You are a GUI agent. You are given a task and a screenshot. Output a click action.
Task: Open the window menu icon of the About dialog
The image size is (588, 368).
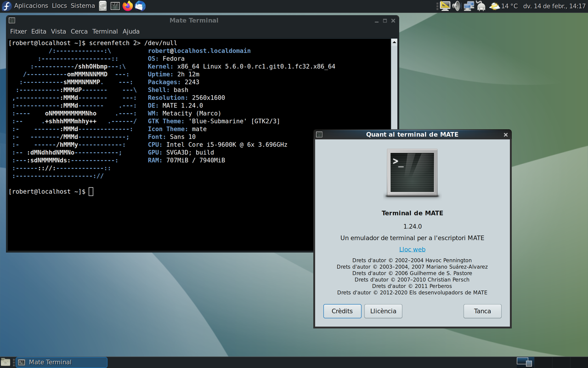(x=319, y=134)
